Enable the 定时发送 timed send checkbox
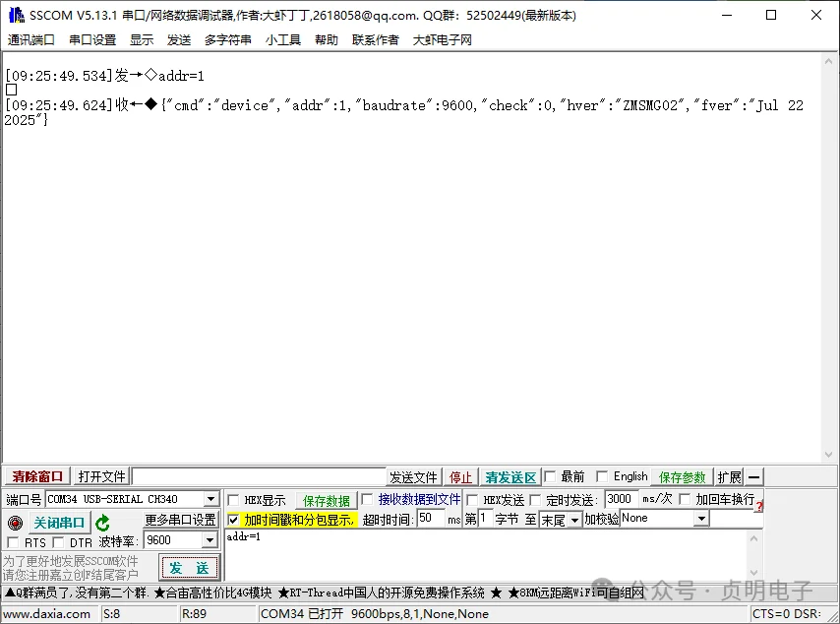 [535, 500]
